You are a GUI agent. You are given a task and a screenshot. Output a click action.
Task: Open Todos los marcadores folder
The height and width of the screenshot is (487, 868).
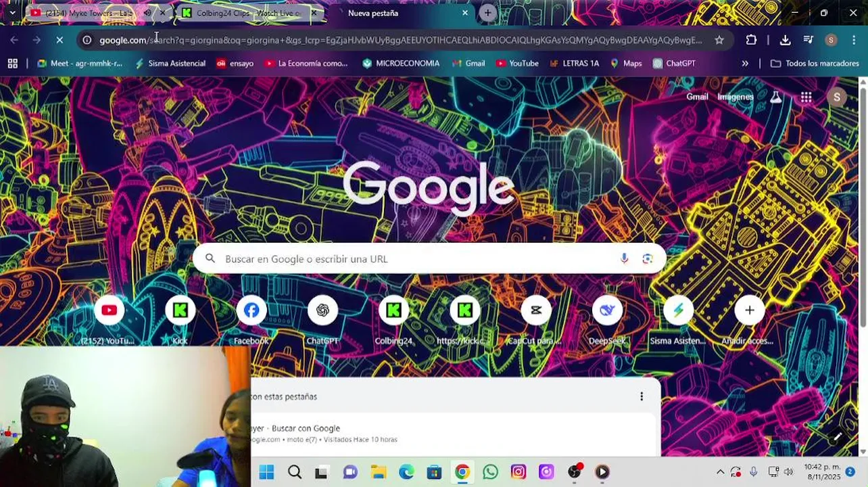point(815,64)
